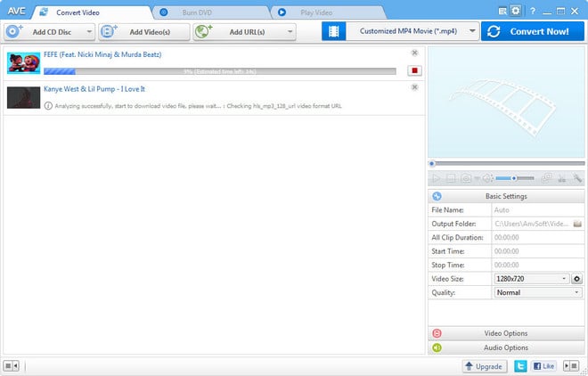This screenshot has width=588, height=376.
Task: Toggle the left panel icon in status bar
Action: tap(11, 365)
